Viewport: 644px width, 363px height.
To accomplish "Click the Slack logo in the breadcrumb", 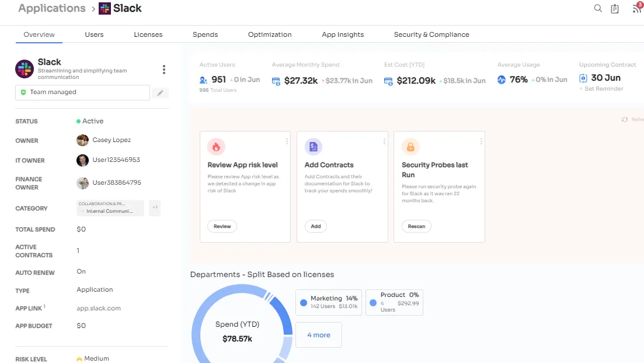I will pyautogui.click(x=105, y=8).
